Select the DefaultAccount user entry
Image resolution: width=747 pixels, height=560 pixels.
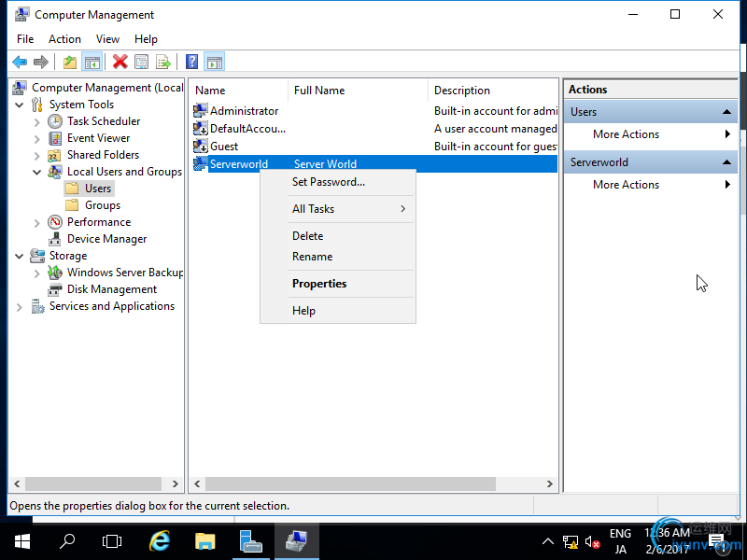(x=247, y=129)
